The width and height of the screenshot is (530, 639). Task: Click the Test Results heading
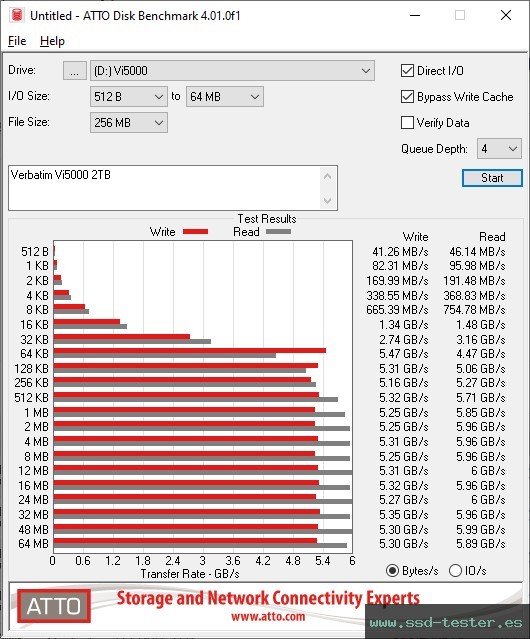267,219
